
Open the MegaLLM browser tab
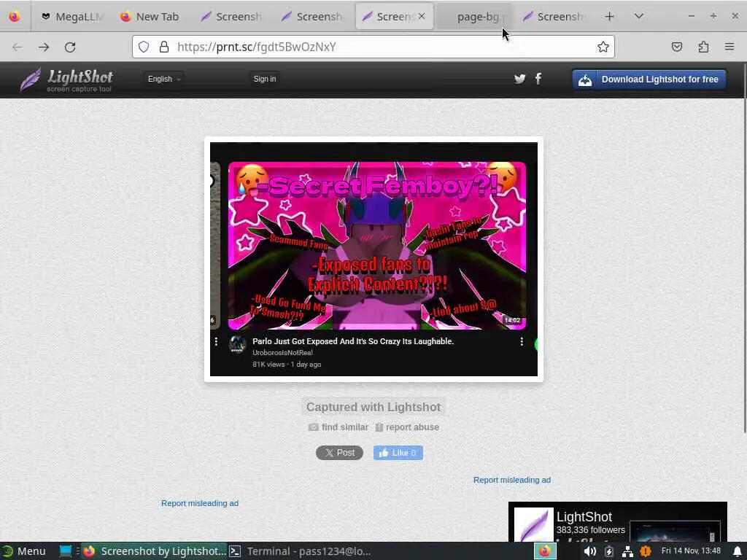72,17
